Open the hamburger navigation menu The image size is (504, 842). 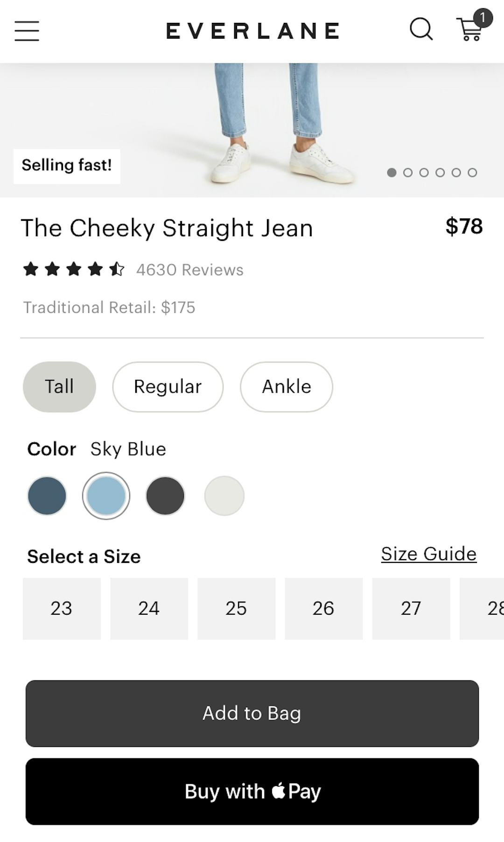[x=27, y=31]
